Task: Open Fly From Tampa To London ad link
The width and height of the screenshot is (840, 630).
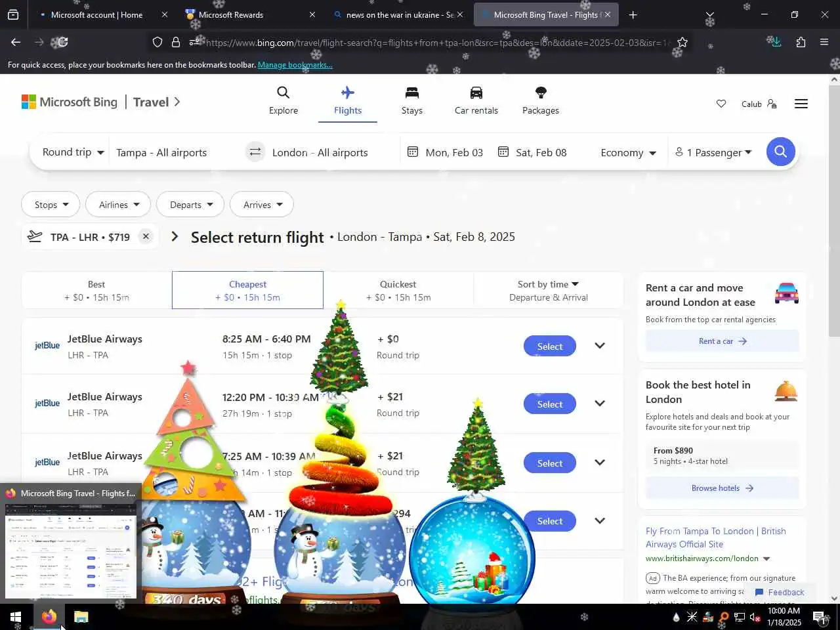Action: tap(716, 537)
